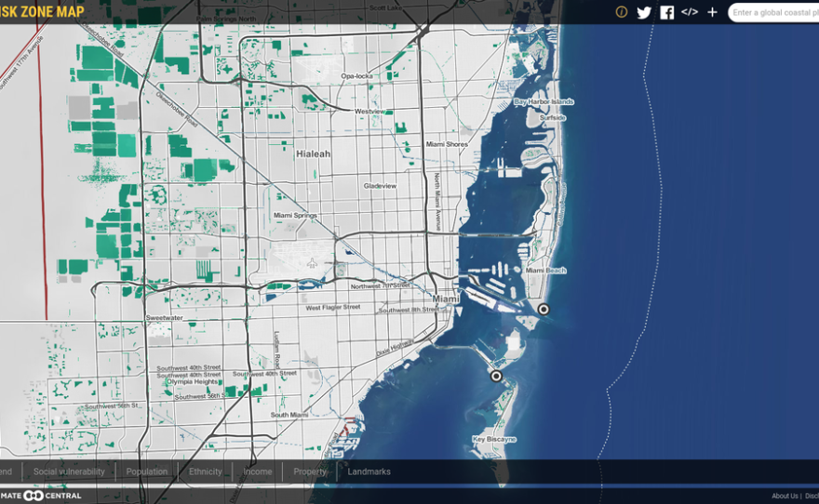Click the Dixie Highway label

(396, 347)
